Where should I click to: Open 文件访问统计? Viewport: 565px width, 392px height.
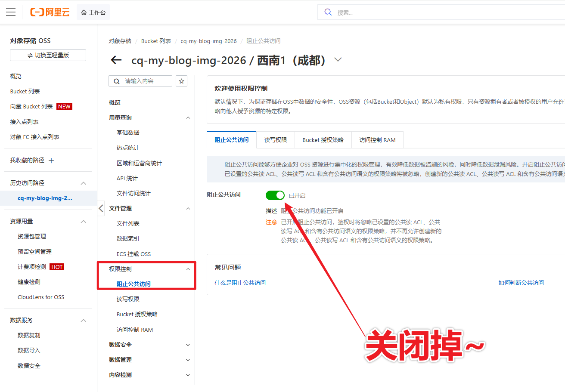pyautogui.click(x=133, y=193)
